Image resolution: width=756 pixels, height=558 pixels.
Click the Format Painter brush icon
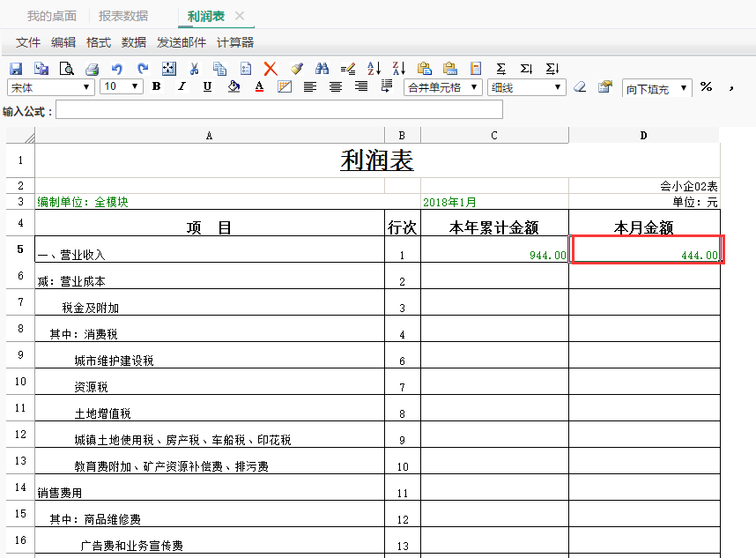[297, 69]
